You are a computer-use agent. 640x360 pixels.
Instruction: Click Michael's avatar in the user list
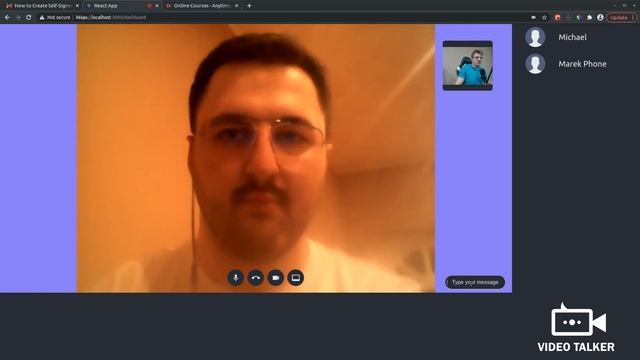[535, 37]
